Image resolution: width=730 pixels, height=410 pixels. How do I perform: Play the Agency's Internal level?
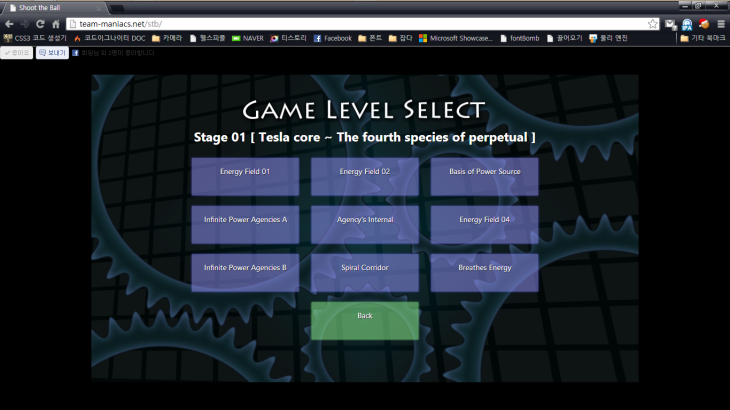(x=365, y=224)
